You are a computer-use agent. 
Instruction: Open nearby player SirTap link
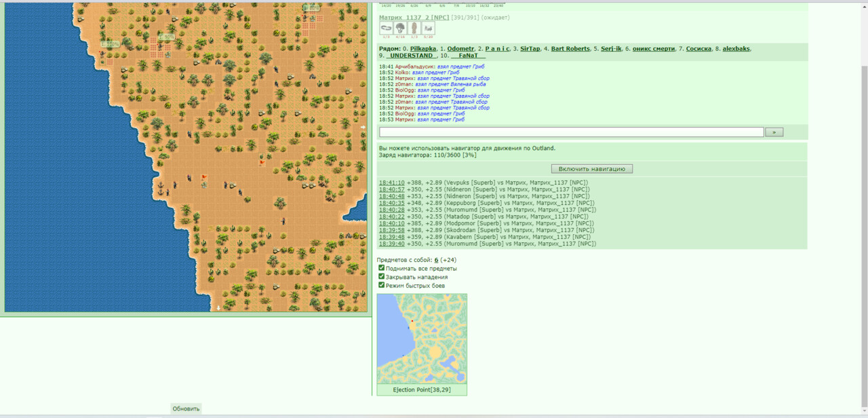(530, 49)
